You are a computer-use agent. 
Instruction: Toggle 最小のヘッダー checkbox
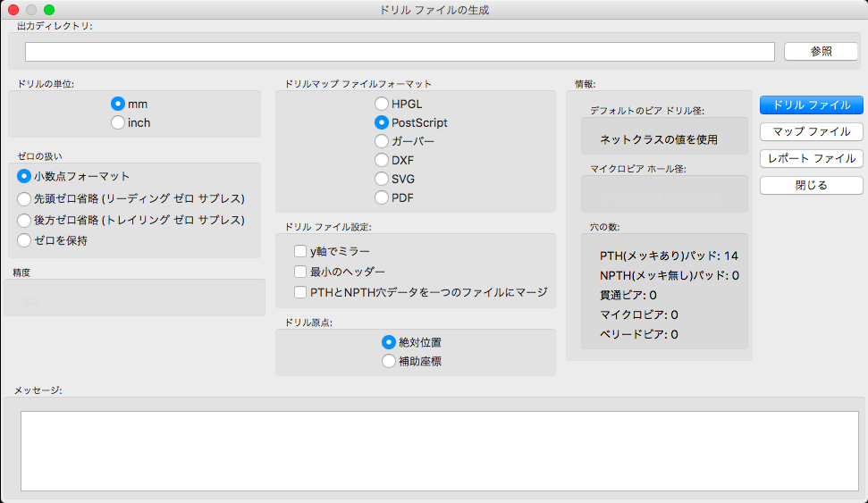300,272
